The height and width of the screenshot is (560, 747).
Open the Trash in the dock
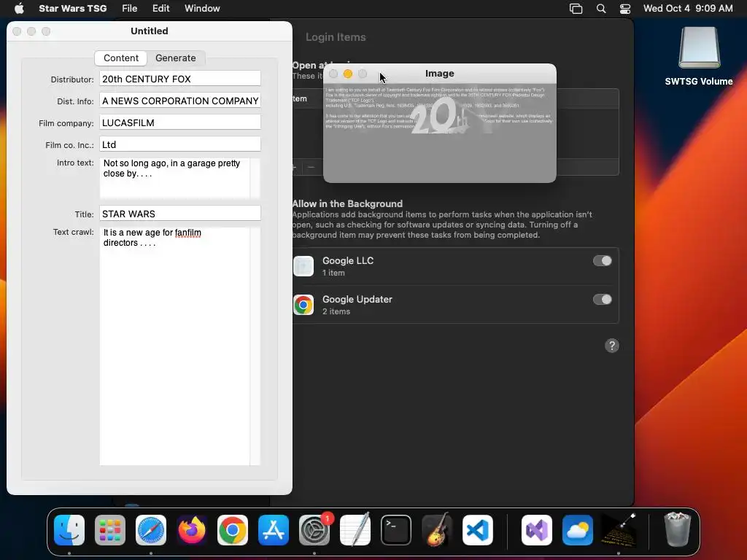677,530
